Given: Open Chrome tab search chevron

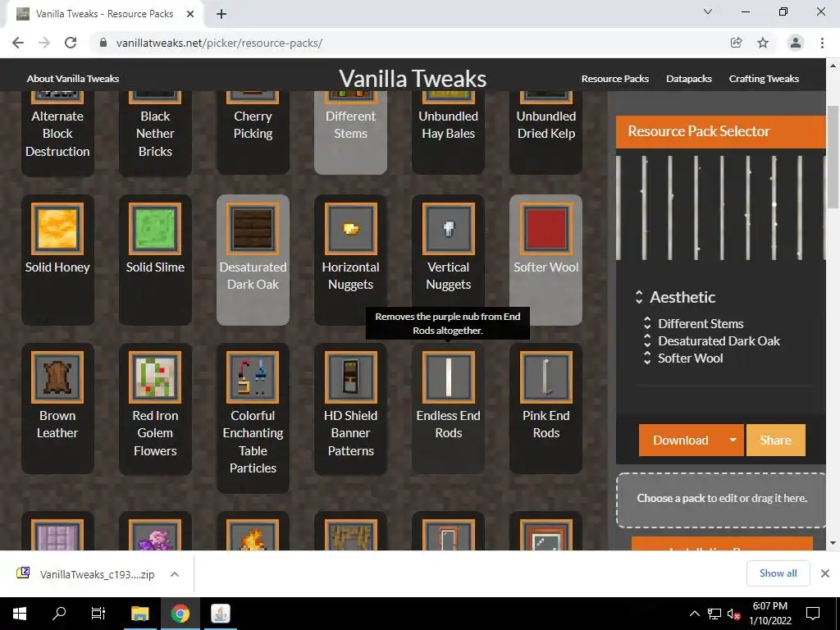Looking at the screenshot, I should 708,11.
